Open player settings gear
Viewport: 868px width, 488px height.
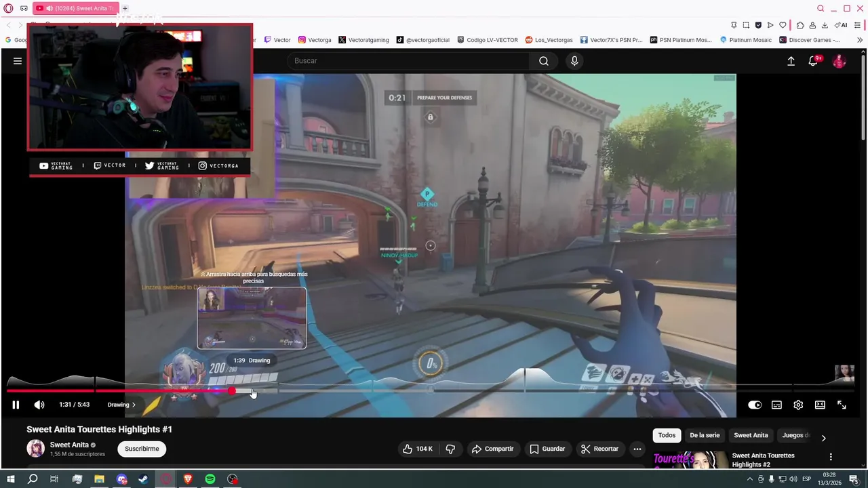[x=798, y=405]
